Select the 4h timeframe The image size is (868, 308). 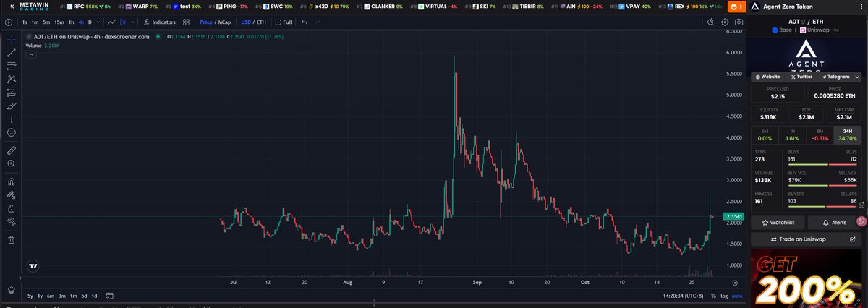tap(81, 22)
